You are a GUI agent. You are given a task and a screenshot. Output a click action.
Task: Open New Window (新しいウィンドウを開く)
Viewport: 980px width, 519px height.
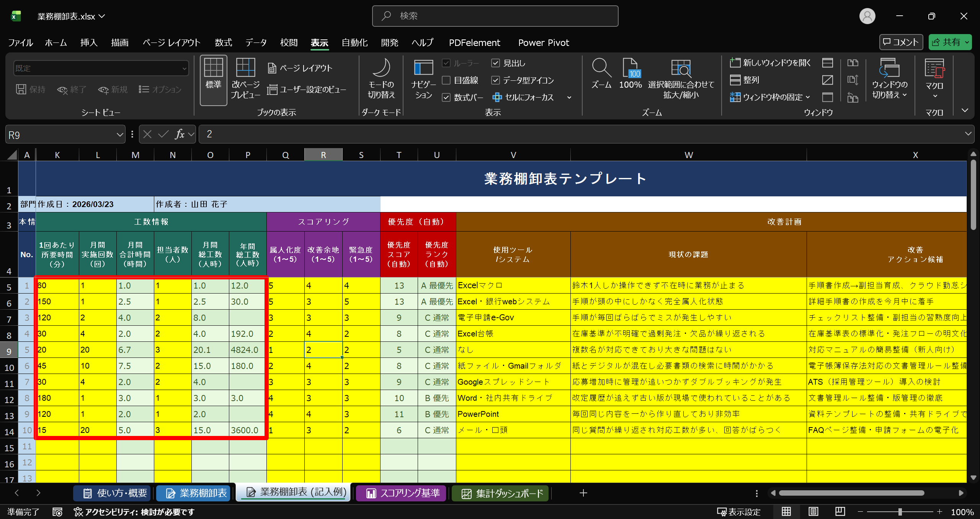[x=770, y=63]
